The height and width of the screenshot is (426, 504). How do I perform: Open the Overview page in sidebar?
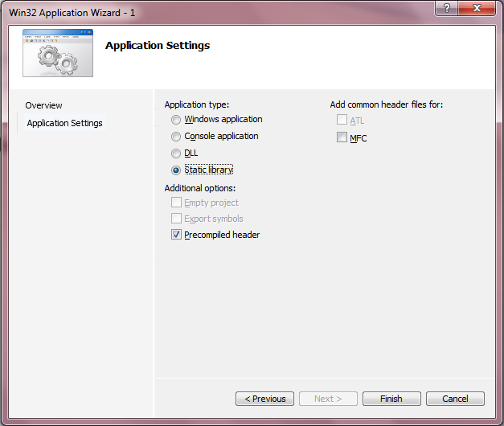[43, 105]
